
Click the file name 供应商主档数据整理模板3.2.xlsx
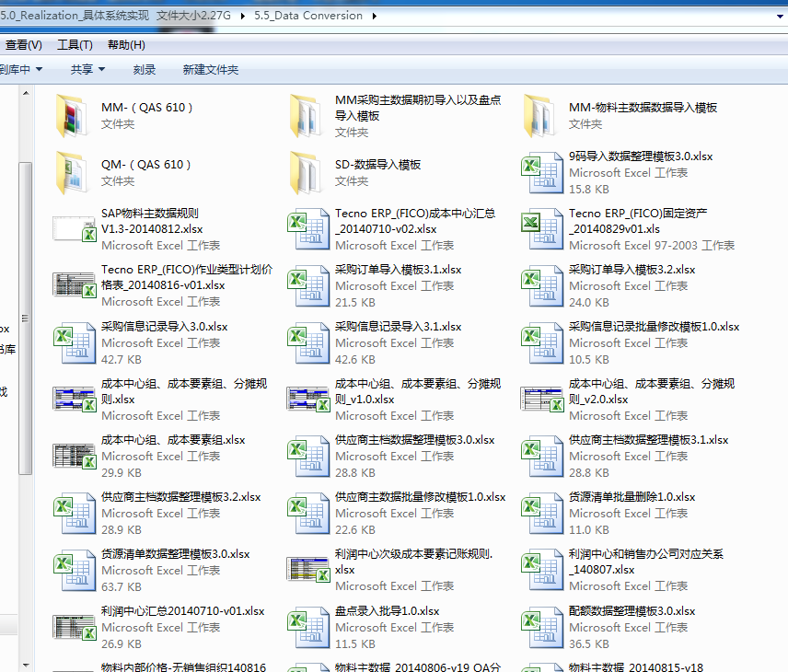181,497
